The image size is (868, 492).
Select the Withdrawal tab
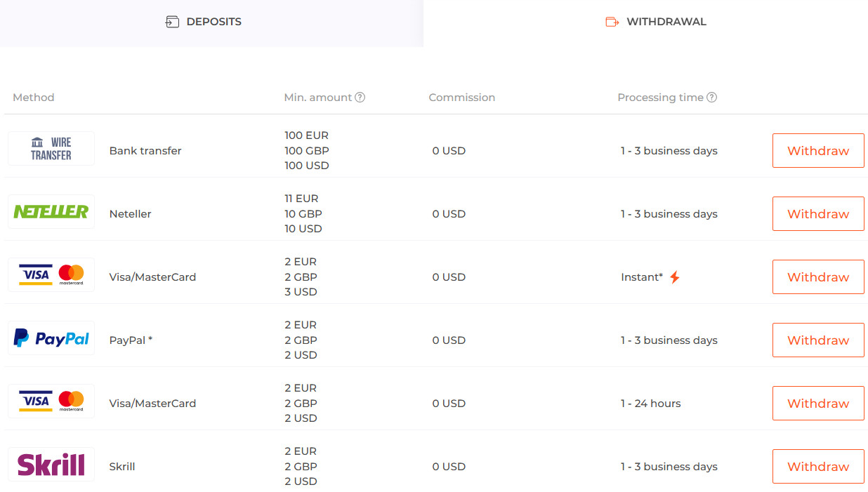click(656, 22)
